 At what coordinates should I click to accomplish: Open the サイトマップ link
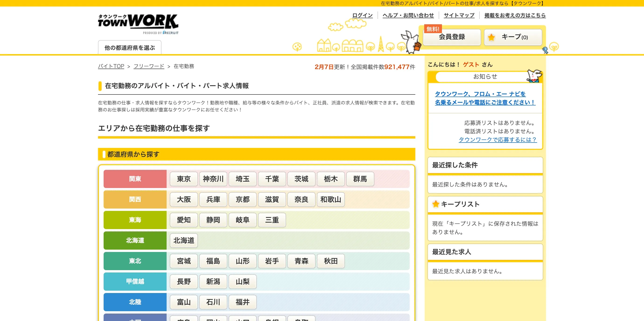[x=459, y=15]
